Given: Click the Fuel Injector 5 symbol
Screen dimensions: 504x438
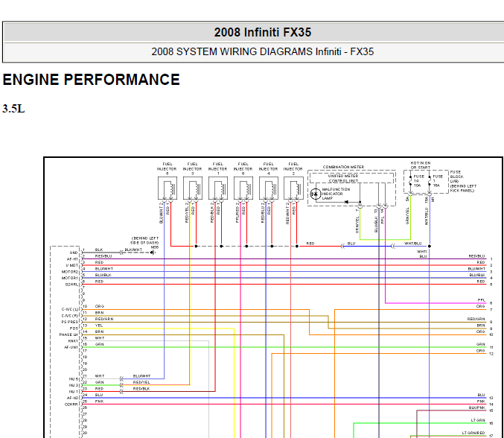Looking at the screenshot, I should click(168, 188).
